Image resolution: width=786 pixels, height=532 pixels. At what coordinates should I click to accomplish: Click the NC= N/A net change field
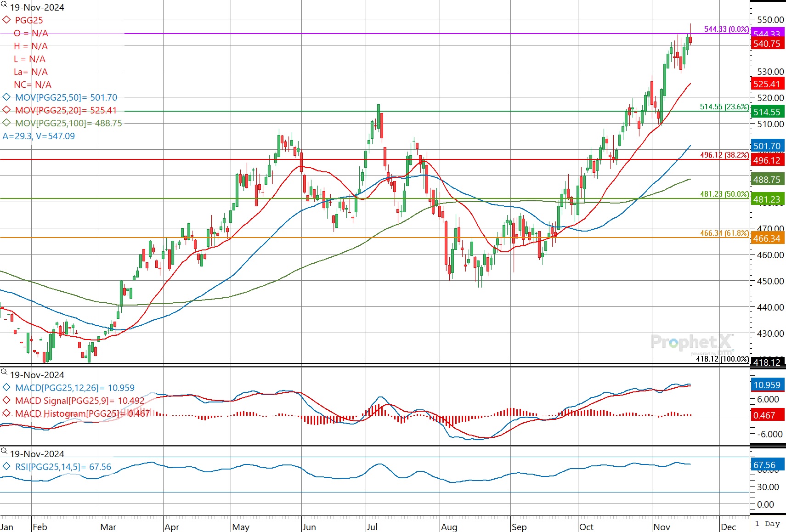point(33,85)
